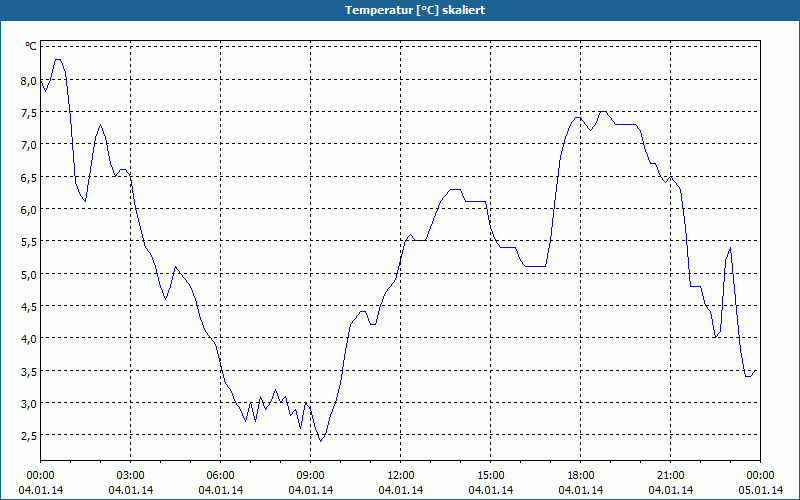Click the 05.01.14 date label

761,490
